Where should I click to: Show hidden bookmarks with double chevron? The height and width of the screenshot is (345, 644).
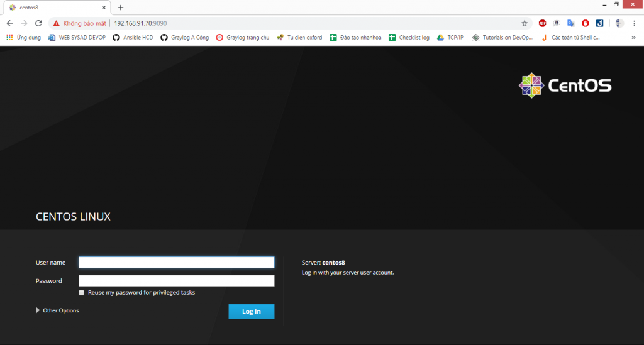634,37
